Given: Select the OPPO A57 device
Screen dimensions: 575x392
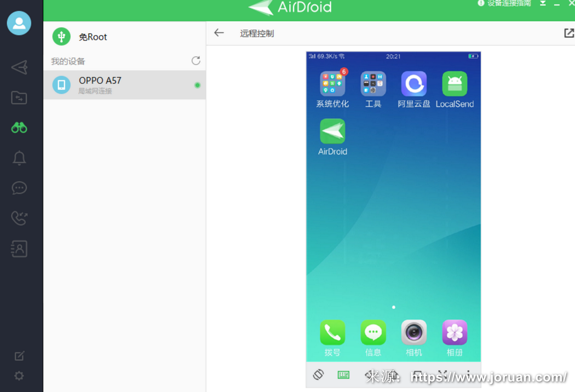Looking at the screenshot, I should [x=124, y=85].
